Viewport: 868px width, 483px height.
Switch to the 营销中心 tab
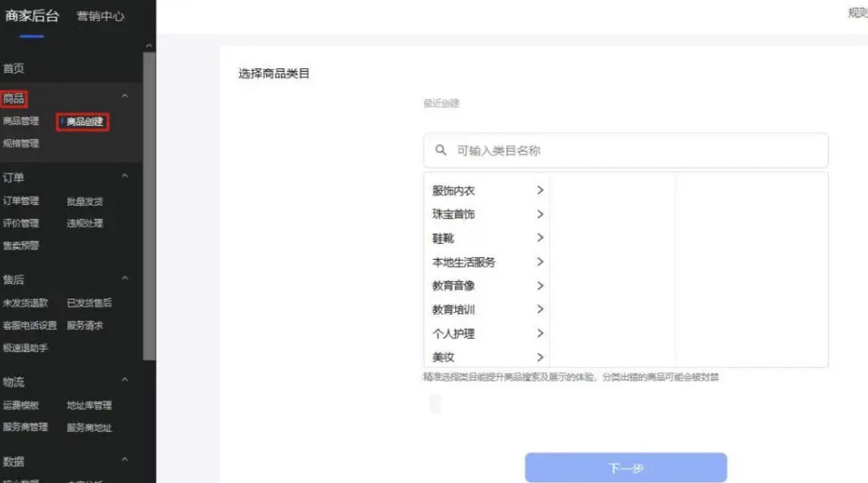point(101,17)
